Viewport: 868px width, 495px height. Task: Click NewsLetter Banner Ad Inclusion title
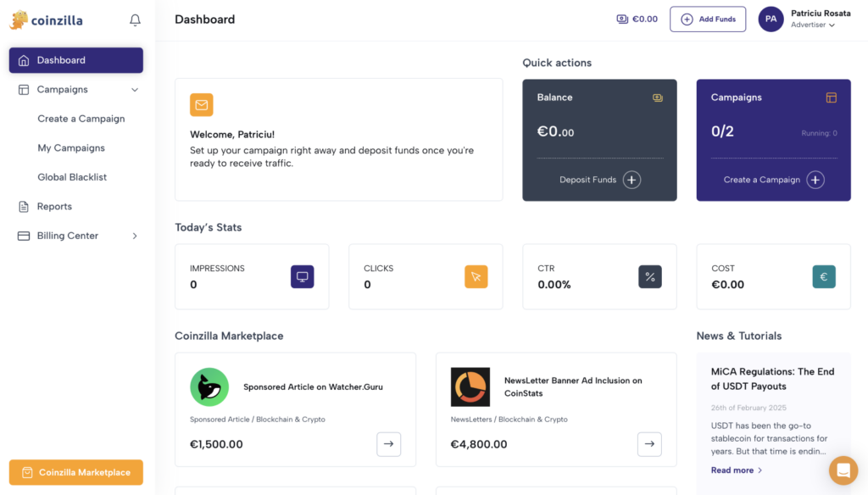click(573, 387)
